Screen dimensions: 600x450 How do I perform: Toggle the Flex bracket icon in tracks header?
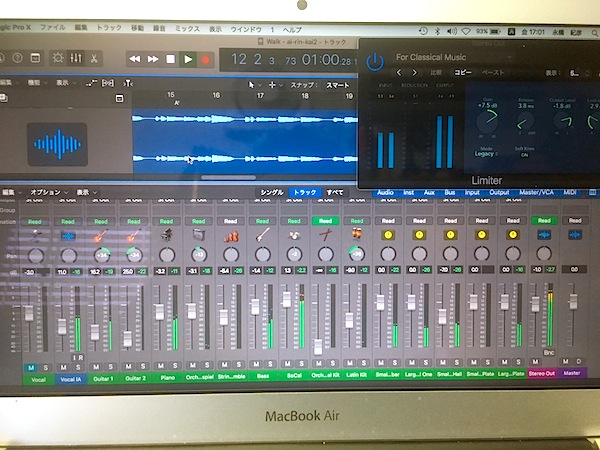click(108, 83)
